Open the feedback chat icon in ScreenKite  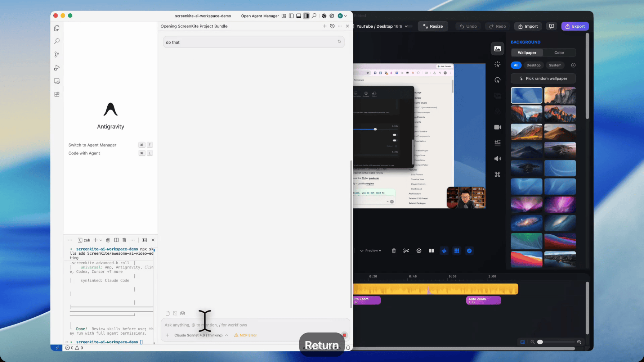click(x=551, y=26)
